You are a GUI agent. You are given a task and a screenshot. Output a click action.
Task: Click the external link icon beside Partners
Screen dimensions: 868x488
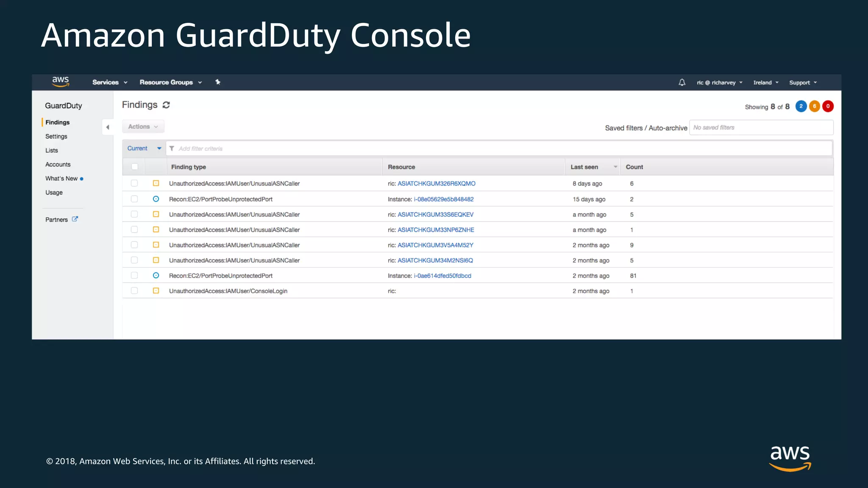pyautogui.click(x=75, y=219)
